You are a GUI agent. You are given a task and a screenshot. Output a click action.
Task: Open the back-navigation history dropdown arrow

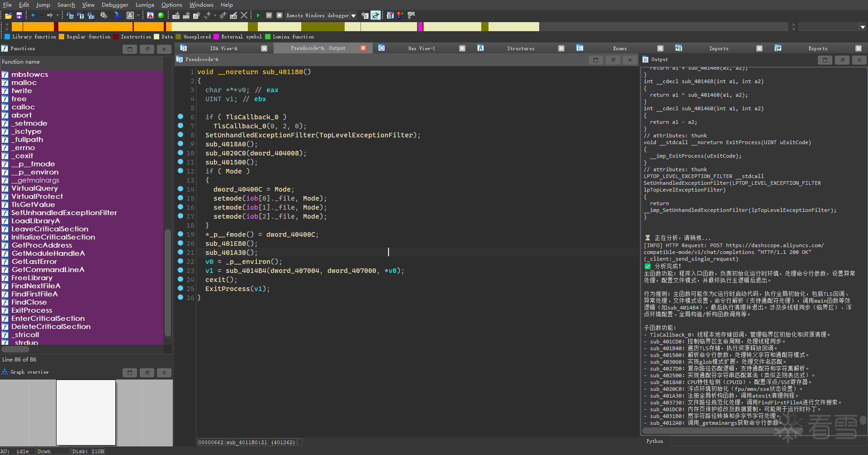[42, 16]
